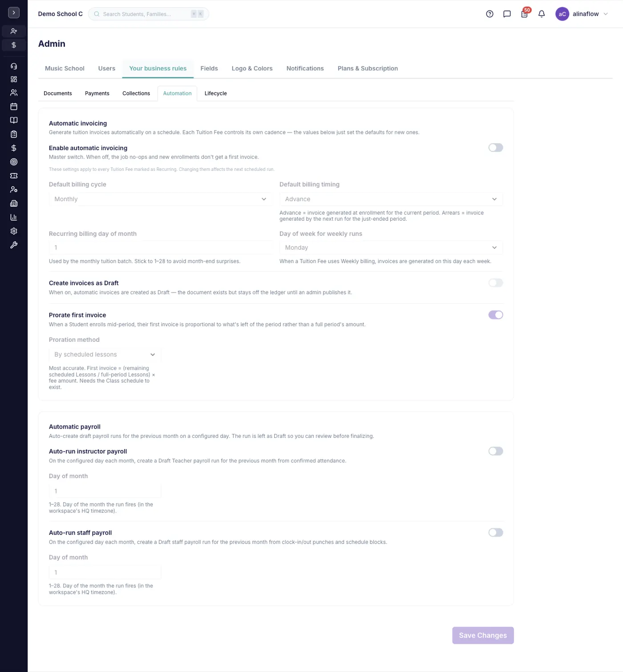
Task: Enable Auto-run instructor payroll
Action: point(496,451)
